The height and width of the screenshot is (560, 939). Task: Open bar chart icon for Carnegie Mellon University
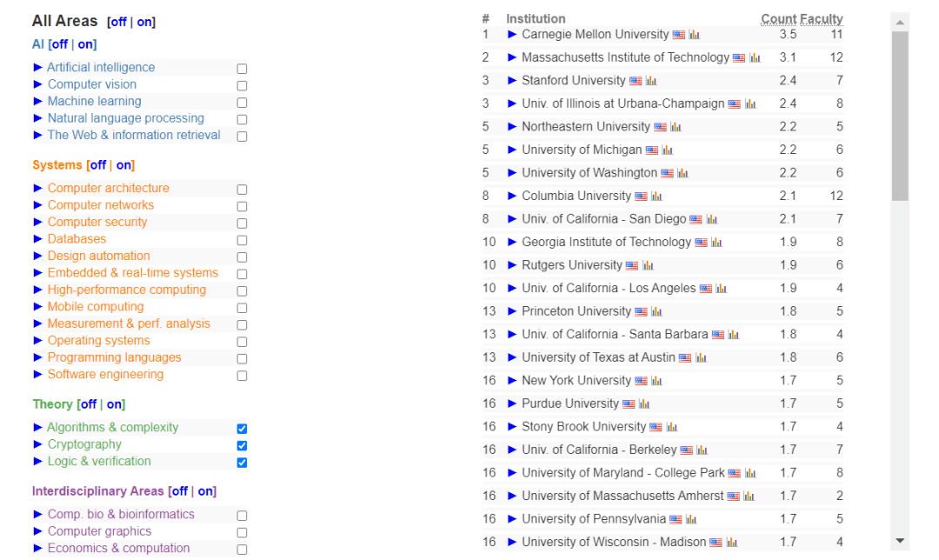click(694, 35)
